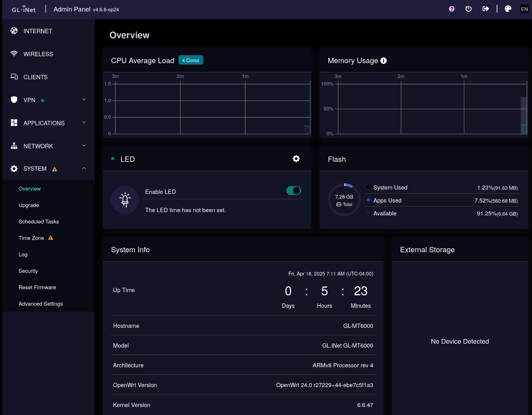The image size is (532, 415).
Task: Click the power reboot icon
Action: (469, 9)
